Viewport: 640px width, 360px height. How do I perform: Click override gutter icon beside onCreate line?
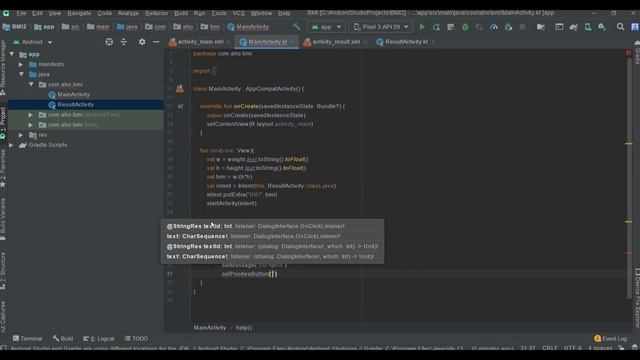[x=180, y=106]
